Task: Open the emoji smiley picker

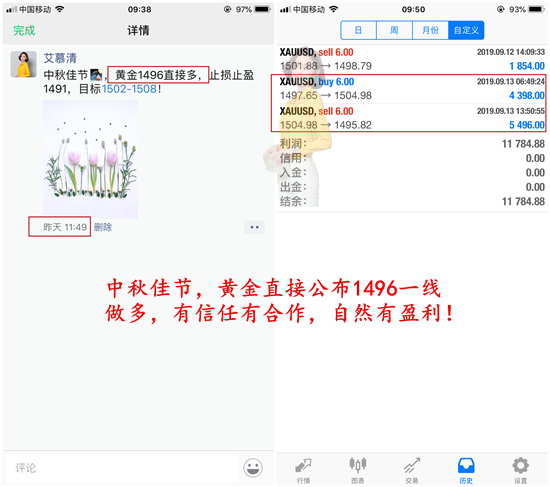Action: coord(253,468)
